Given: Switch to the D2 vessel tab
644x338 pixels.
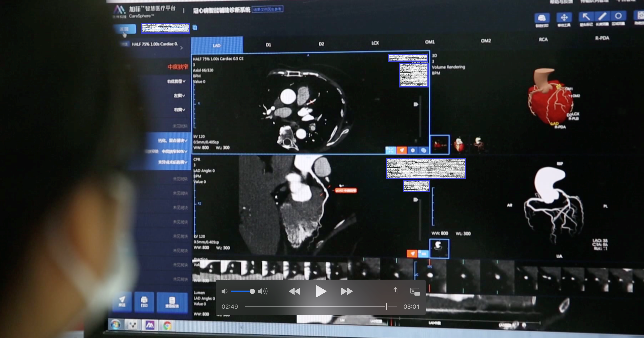Looking at the screenshot, I should pos(321,44).
